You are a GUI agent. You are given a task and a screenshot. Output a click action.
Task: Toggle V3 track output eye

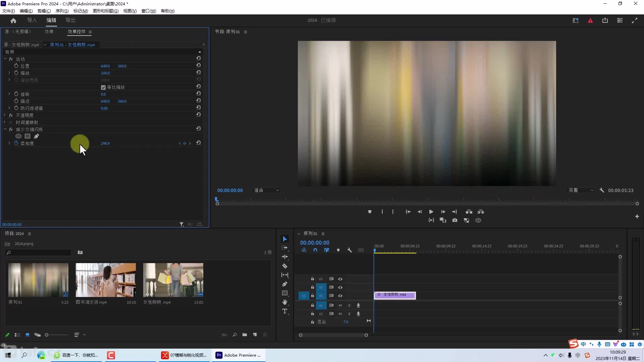(340, 279)
